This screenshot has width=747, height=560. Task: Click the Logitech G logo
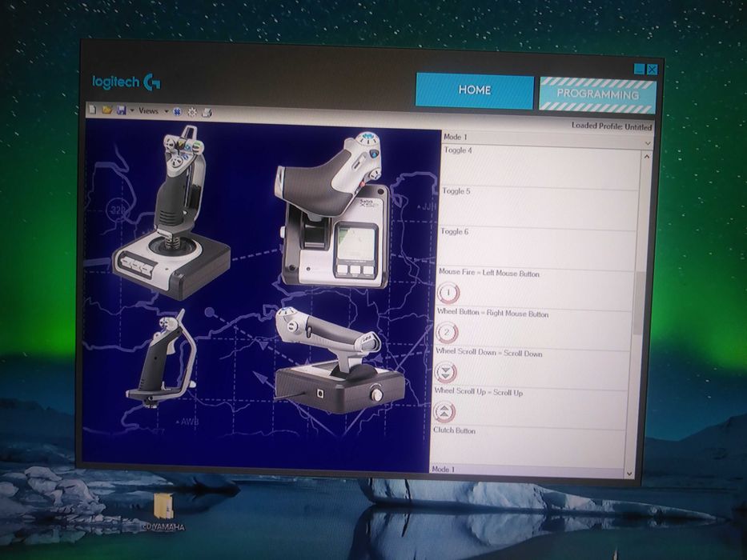(x=127, y=82)
